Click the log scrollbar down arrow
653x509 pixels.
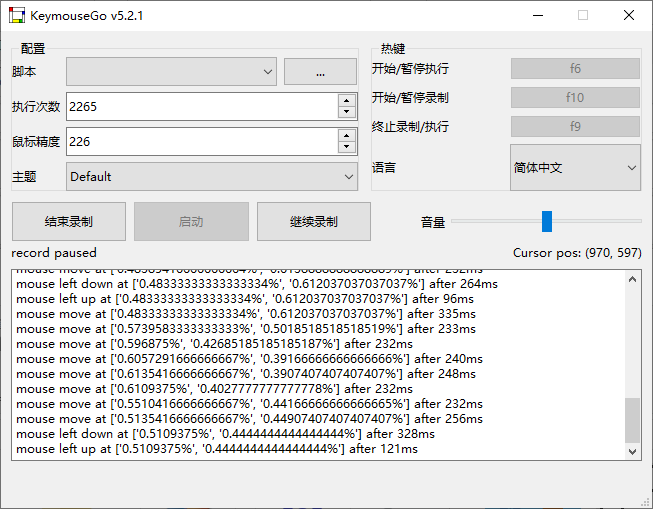tap(632, 452)
